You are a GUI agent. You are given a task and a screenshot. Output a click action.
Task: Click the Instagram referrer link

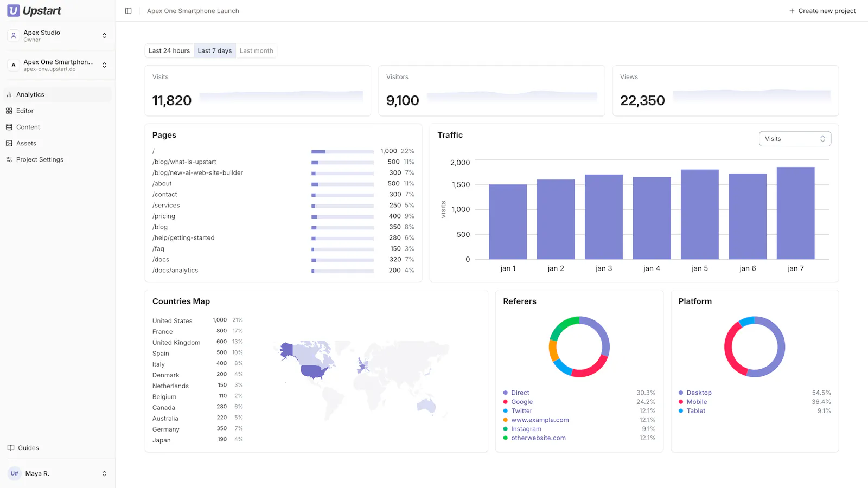(x=526, y=429)
